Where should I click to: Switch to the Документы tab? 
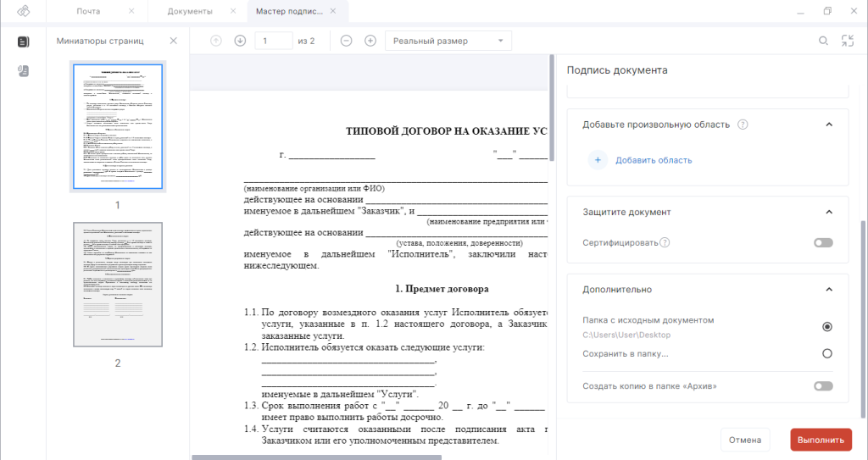[190, 11]
